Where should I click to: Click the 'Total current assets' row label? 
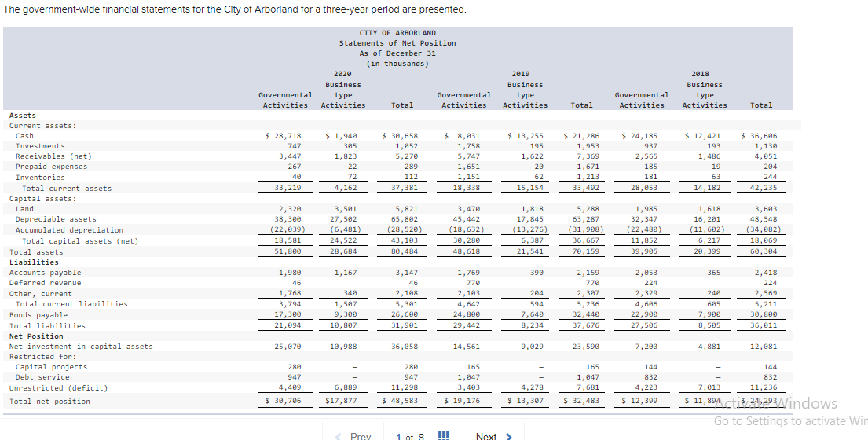[x=67, y=188]
